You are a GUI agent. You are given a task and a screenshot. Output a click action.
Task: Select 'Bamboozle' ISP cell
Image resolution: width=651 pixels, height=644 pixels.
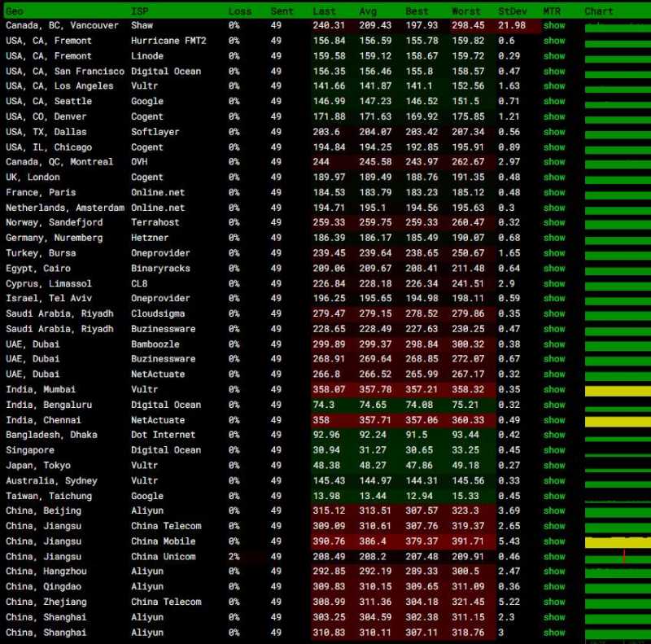point(155,344)
